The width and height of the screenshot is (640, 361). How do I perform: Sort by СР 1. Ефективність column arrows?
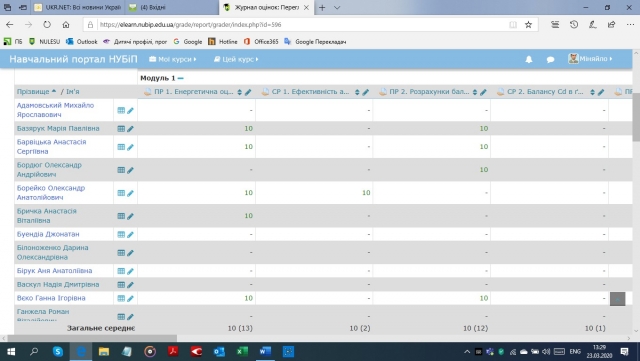(x=357, y=92)
